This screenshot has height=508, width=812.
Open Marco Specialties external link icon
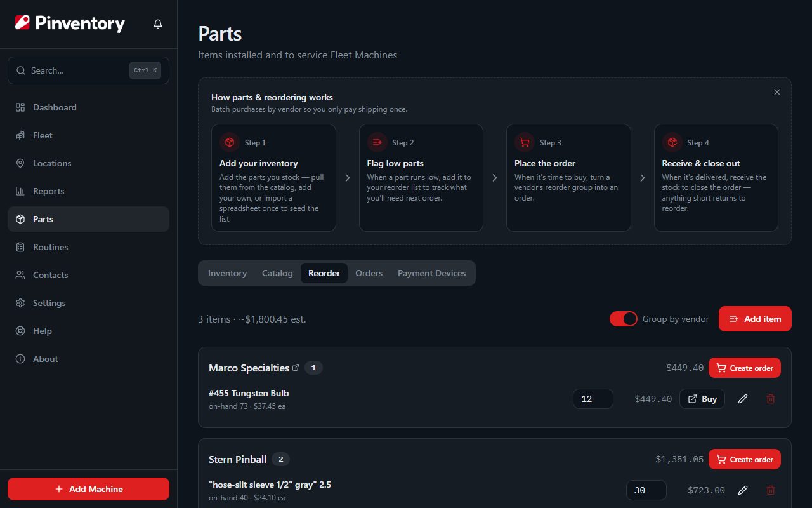coord(296,368)
